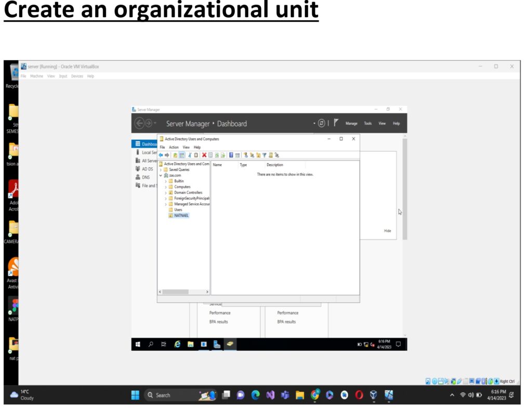This screenshot has width=532, height=410.
Task: Click the Export List toolbar icon
Action: (x=223, y=155)
